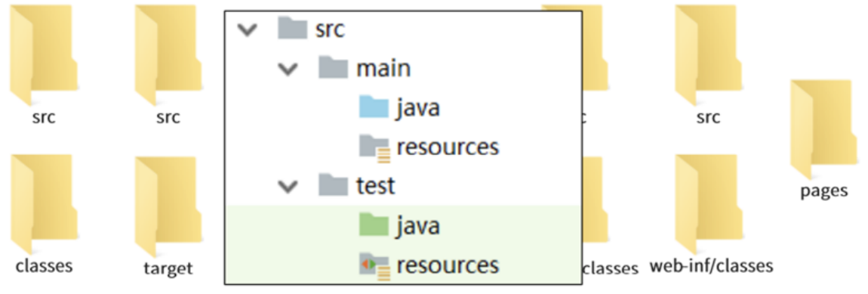
Task: Click the test resources folder icon
Action: tap(375, 266)
